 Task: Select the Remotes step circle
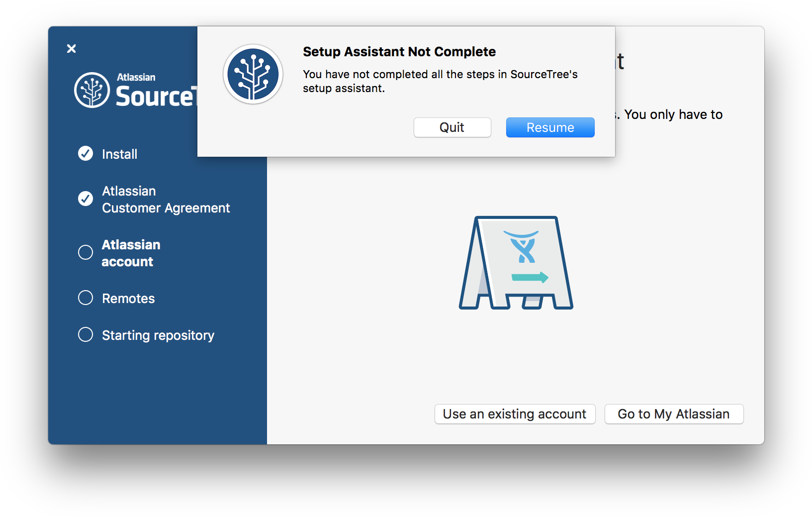click(x=86, y=298)
